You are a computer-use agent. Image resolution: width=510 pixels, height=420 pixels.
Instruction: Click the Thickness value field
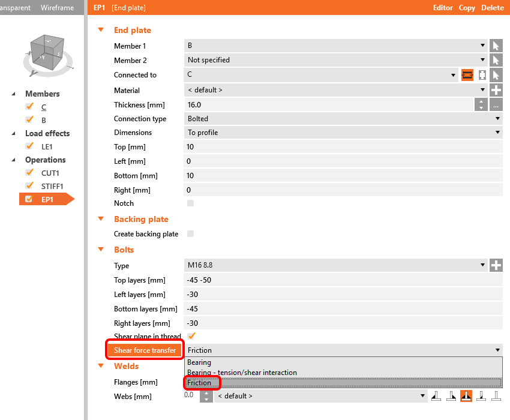click(328, 104)
